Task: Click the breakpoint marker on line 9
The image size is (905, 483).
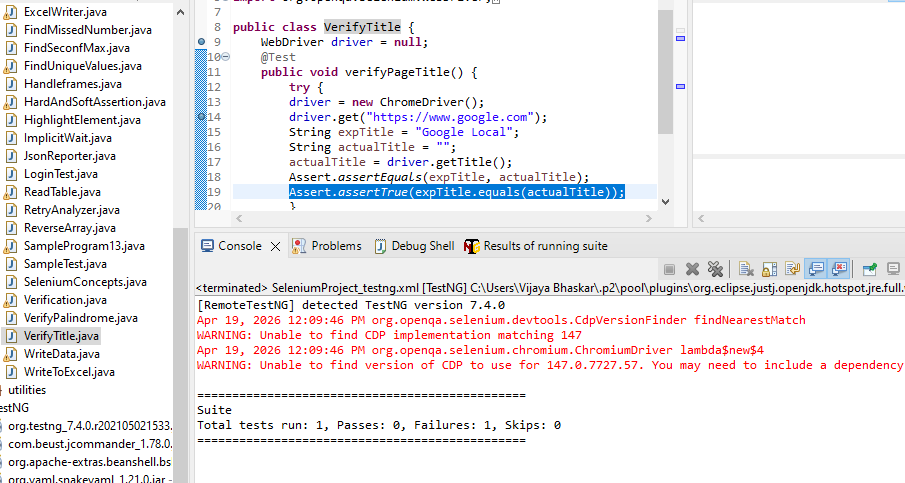Action: click(x=202, y=42)
